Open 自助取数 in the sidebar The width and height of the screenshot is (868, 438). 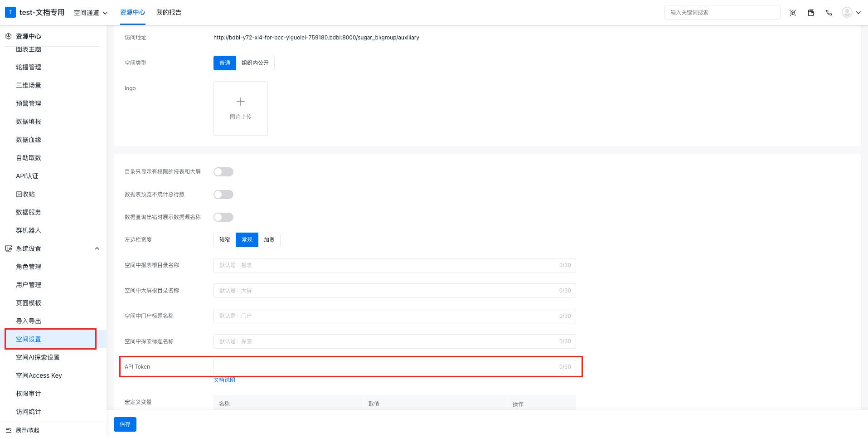[29, 158]
